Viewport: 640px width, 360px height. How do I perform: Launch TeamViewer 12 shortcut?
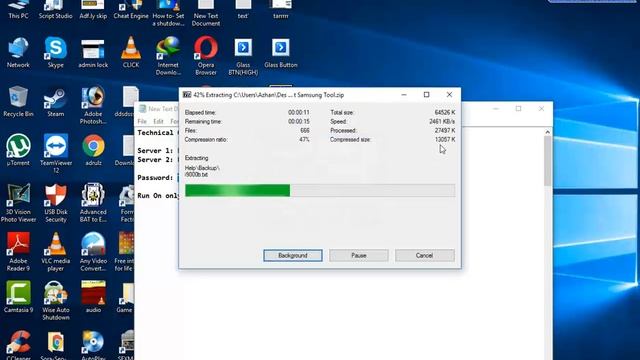coord(56,153)
